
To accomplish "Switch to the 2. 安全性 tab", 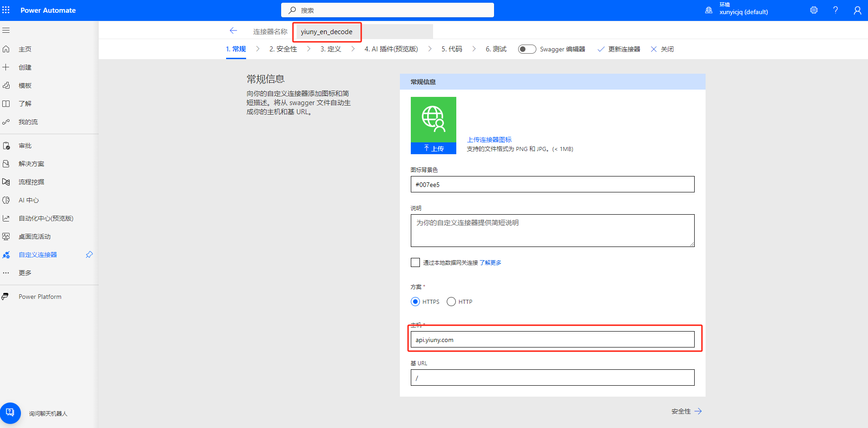I will (x=283, y=49).
